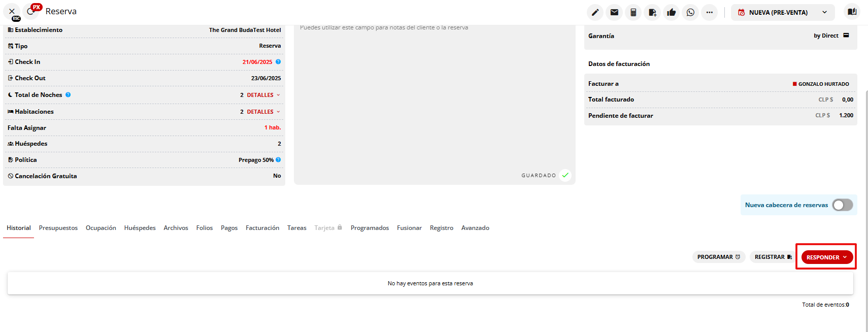Open the calculator icon

633,12
